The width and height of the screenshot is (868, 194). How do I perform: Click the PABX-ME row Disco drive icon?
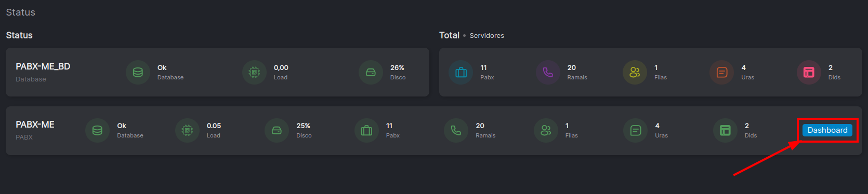(277, 130)
